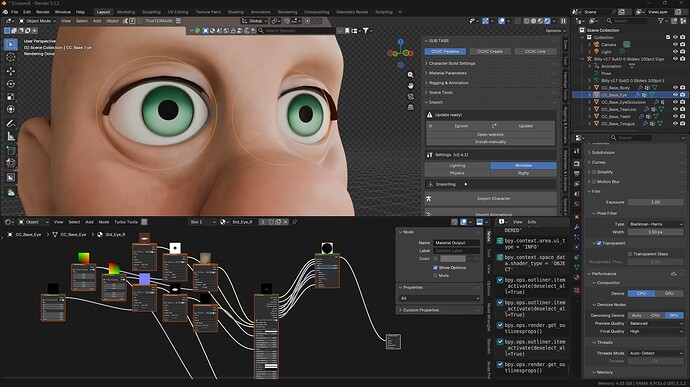Click the outliner filter funnel icon

click(661, 21)
